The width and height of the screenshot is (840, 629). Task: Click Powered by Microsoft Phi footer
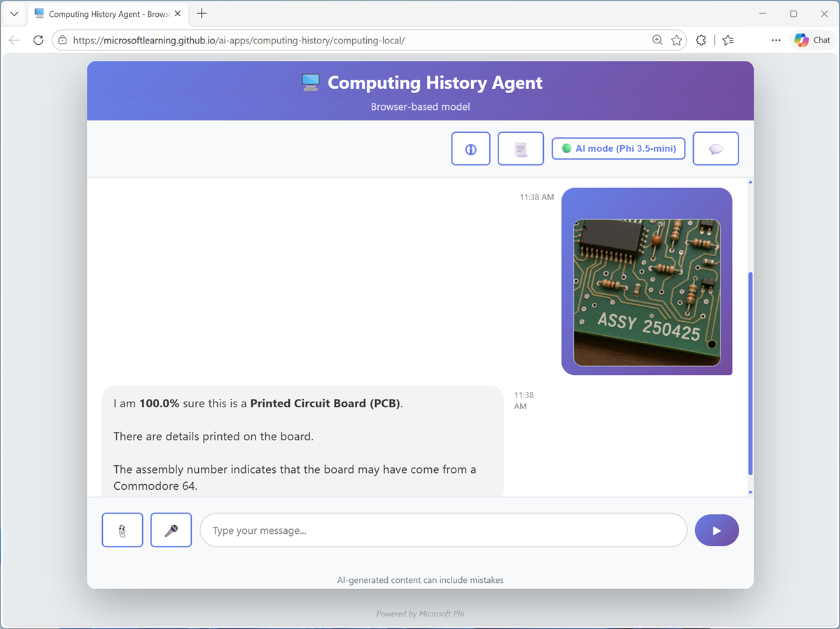[x=420, y=614]
